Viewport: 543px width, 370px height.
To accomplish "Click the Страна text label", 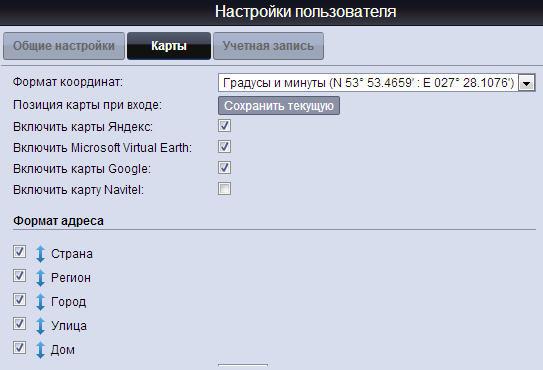I will pos(72,254).
